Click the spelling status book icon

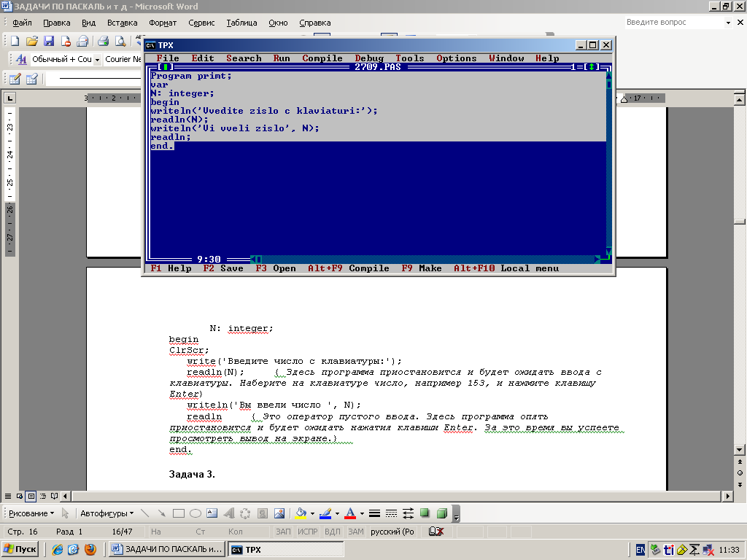436,532
